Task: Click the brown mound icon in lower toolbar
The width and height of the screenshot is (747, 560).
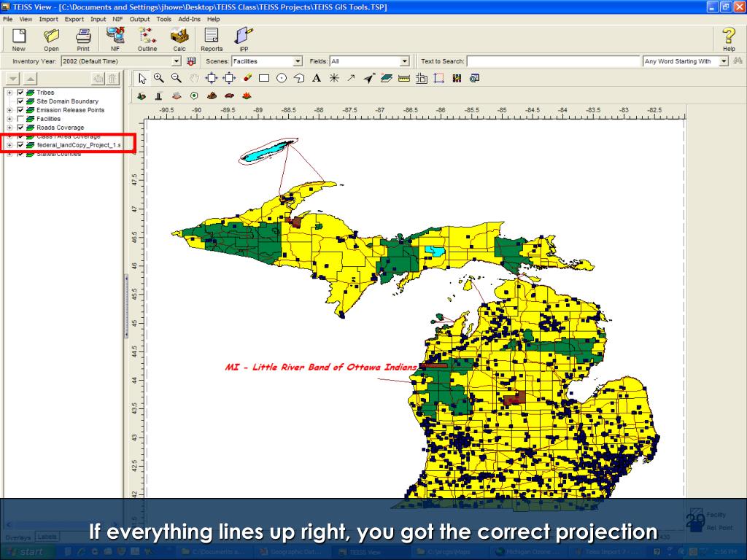Action: click(x=212, y=96)
